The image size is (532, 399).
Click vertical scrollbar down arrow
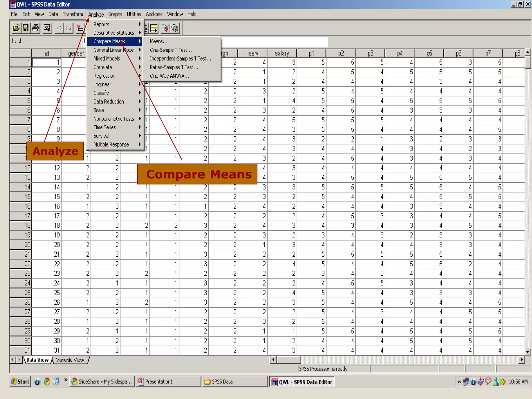[528, 352]
